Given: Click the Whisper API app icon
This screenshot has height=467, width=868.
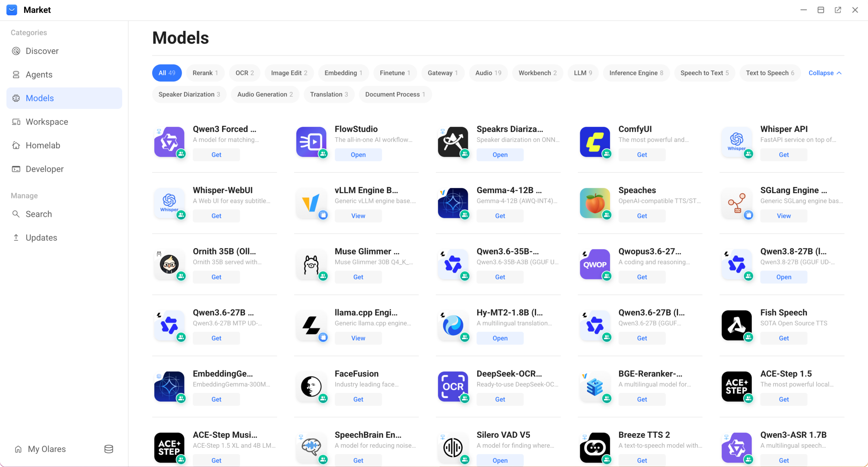Looking at the screenshot, I should tap(736, 142).
